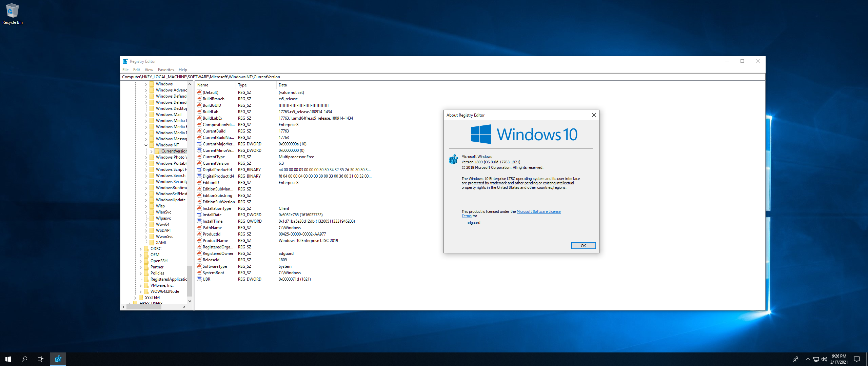Click the Registry Editor title bar icon
868x366 pixels.
click(125, 61)
